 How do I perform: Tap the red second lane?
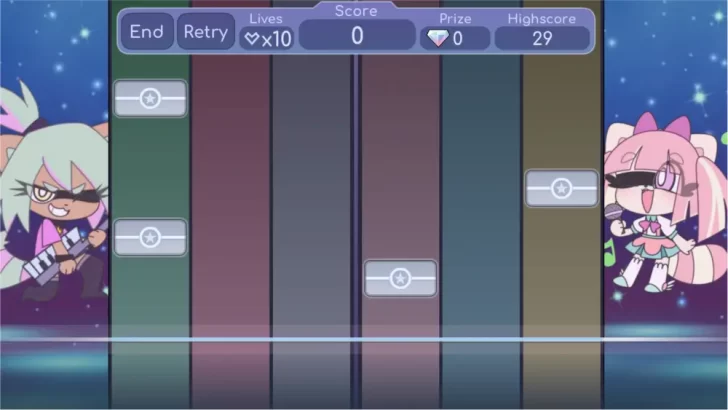click(x=230, y=200)
